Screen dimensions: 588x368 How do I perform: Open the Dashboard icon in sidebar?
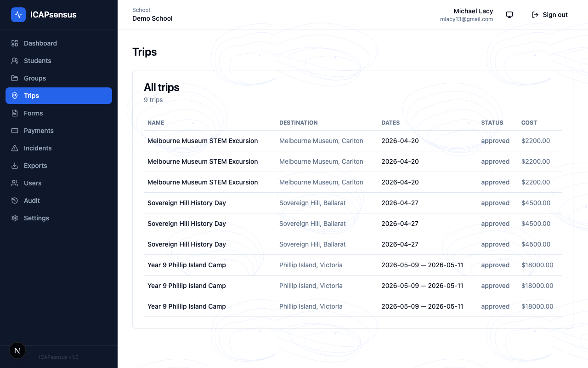point(15,43)
